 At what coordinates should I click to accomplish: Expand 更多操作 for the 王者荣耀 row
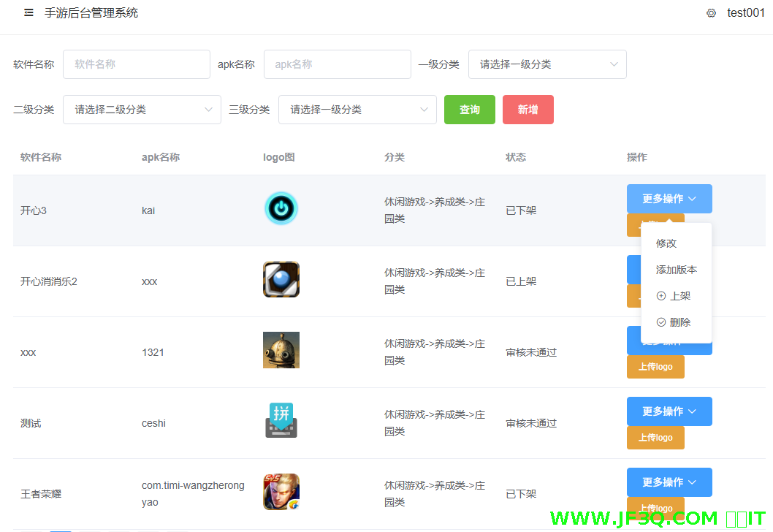tap(669, 482)
